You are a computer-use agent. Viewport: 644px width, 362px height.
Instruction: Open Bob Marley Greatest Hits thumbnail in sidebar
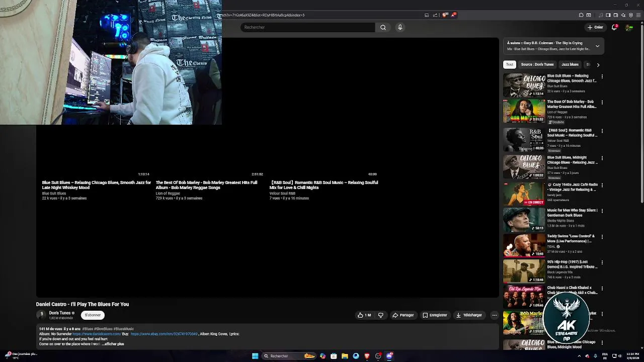(x=524, y=111)
